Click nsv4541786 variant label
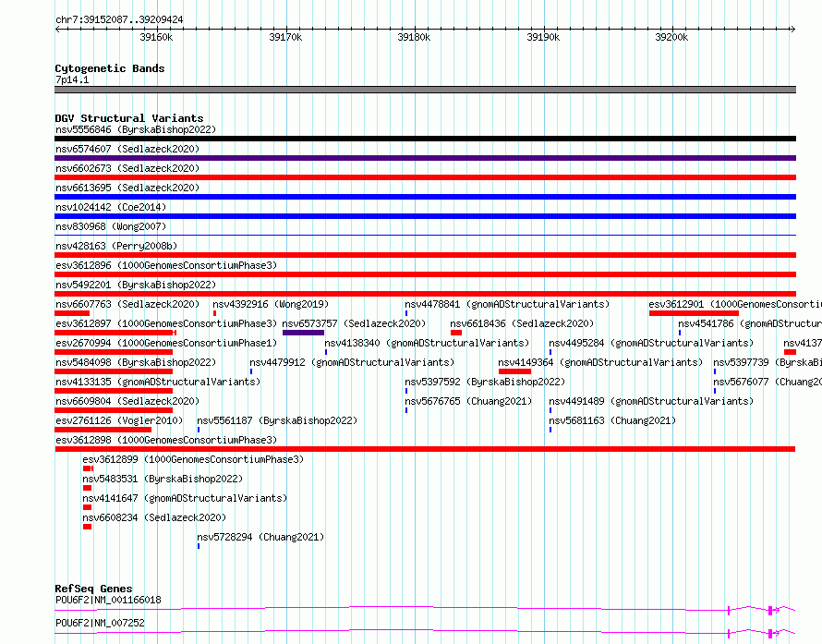Image resolution: width=822 pixels, height=644 pixels. (x=750, y=323)
